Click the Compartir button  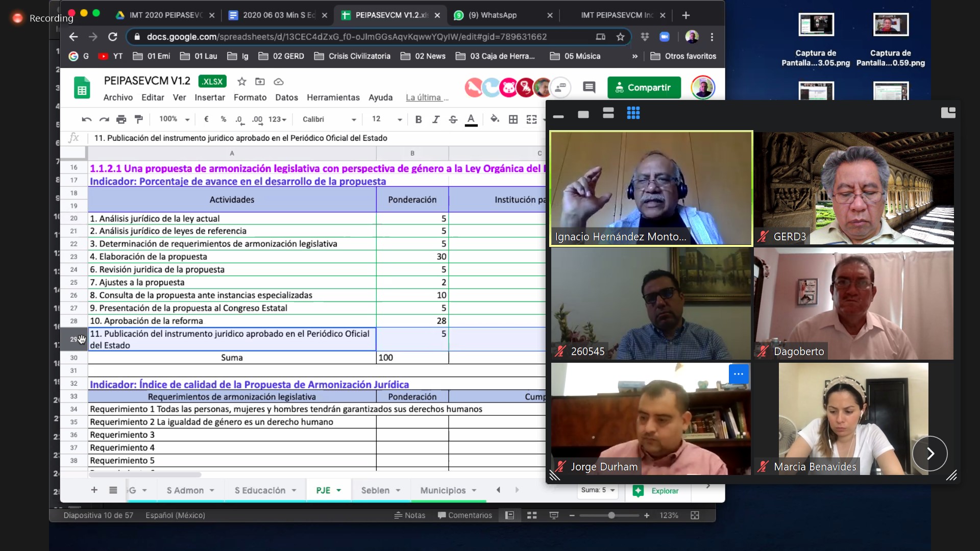644,87
